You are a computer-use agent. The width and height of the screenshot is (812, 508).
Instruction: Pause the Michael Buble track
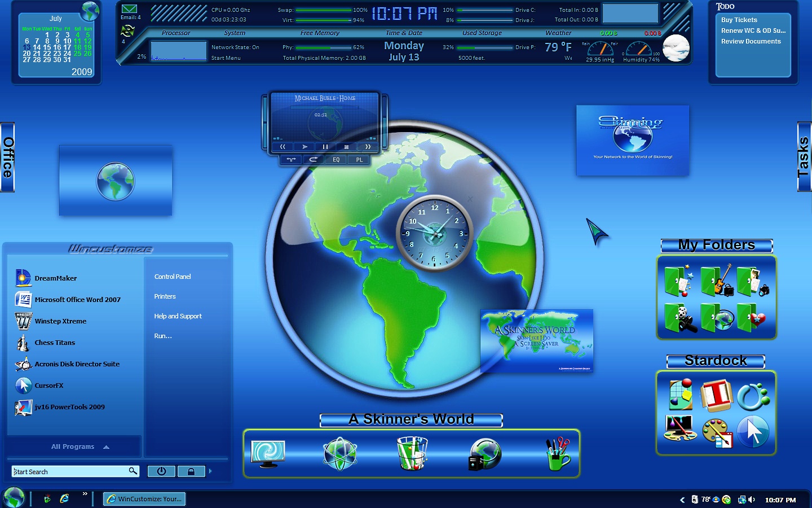[x=325, y=147]
